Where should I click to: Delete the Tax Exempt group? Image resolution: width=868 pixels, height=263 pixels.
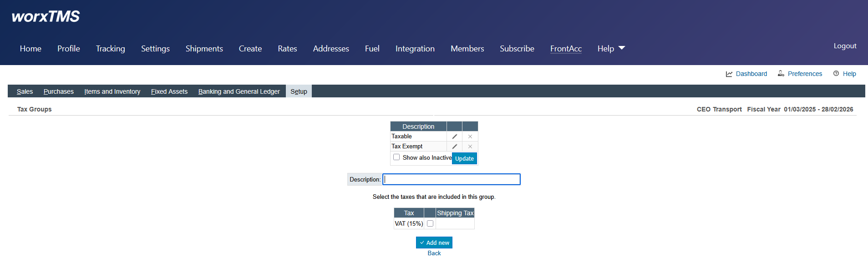click(470, 147)
